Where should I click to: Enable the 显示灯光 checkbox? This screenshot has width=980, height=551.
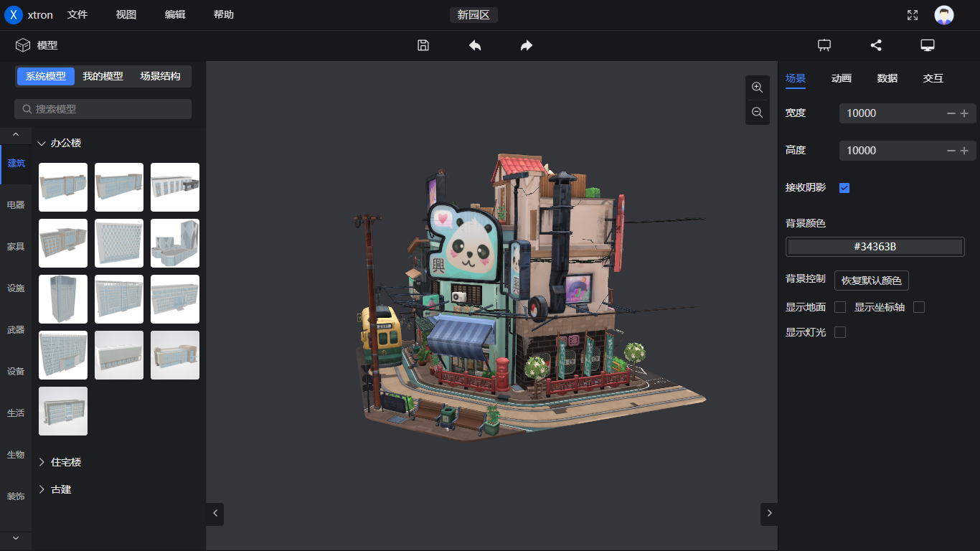pyautogui.click(x=840, y=332)
